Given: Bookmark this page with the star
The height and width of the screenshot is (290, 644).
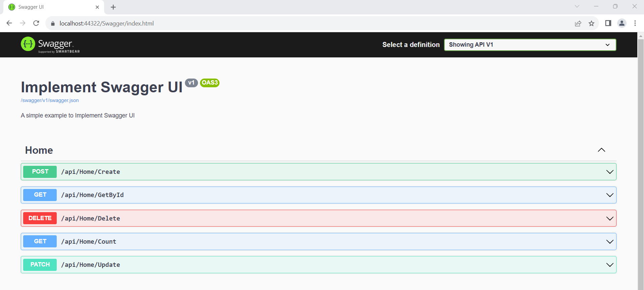Looking at the screenshot, I should click(591, 23).
